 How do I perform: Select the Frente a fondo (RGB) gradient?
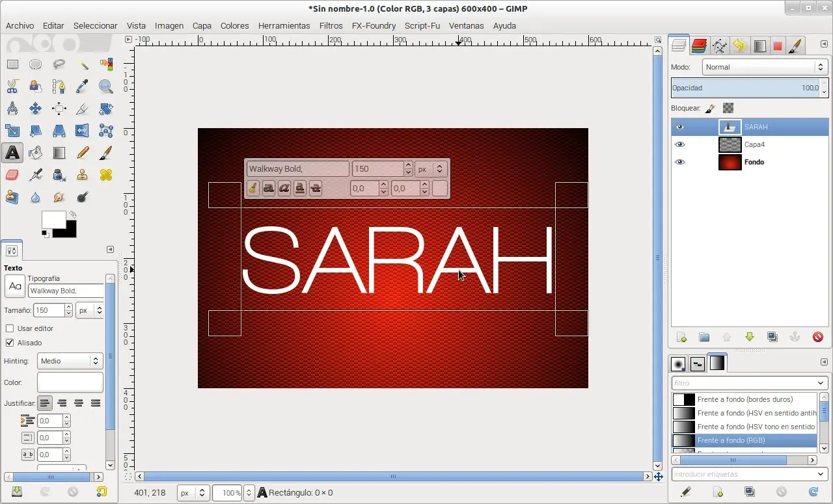pyautogui.click(x=744, y=440)
